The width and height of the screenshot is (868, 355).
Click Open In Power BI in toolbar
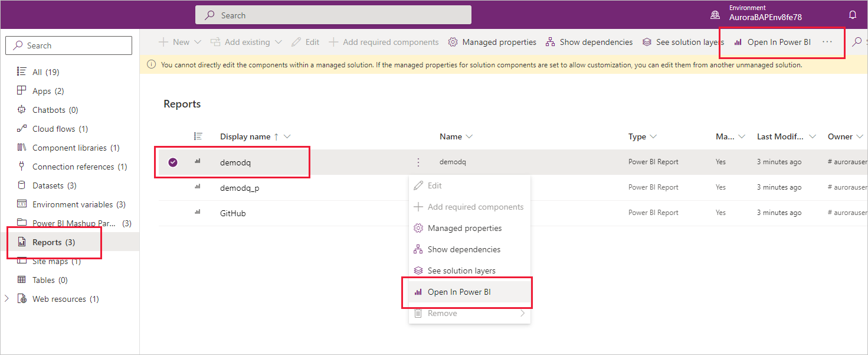point(772,42)
